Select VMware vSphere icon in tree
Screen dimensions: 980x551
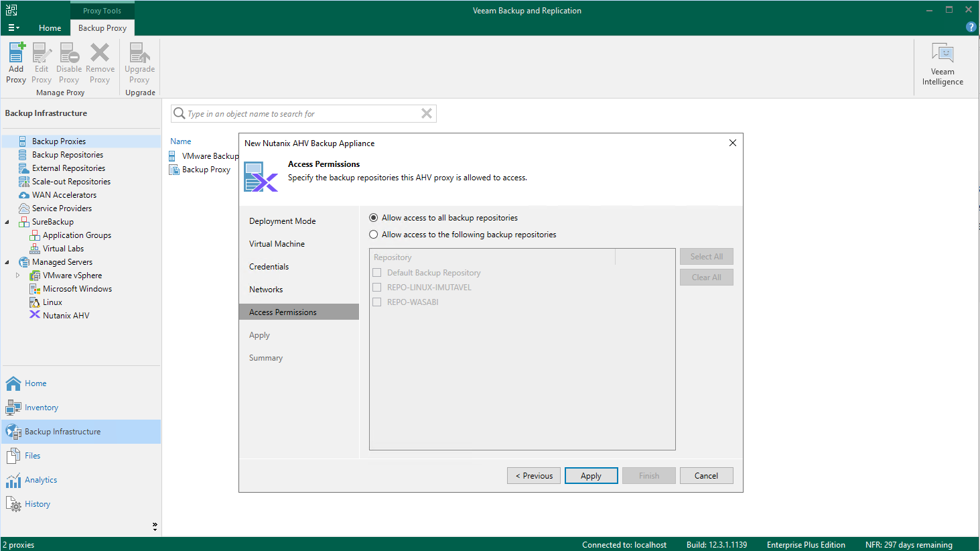(x=34, y=275)
